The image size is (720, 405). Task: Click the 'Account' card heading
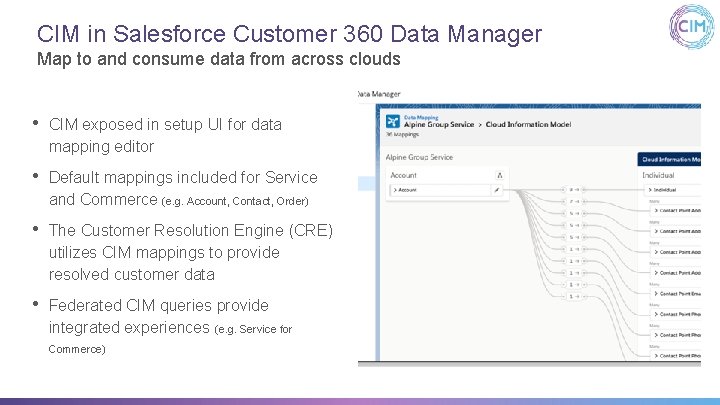click(403, 175)
